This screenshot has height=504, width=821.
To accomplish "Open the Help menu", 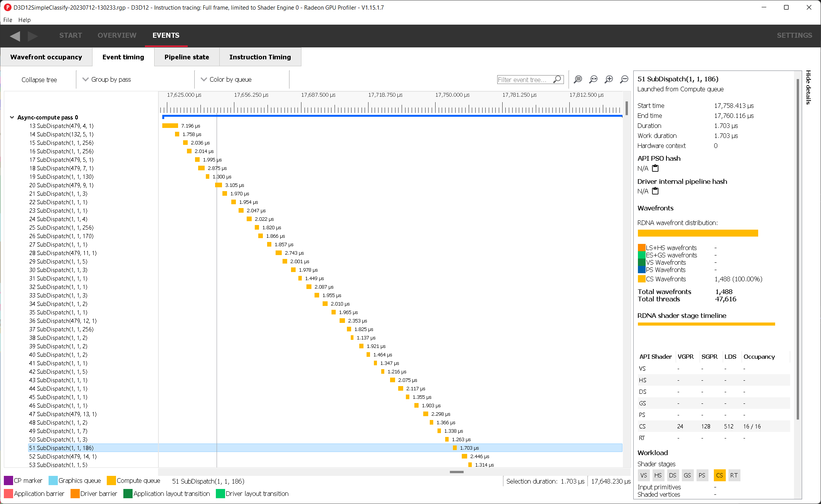I will point(25,20).
